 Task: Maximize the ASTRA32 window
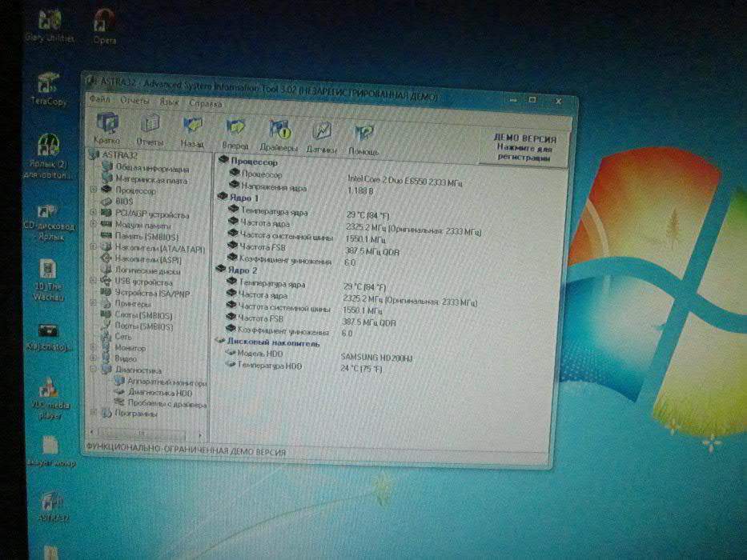532,99
